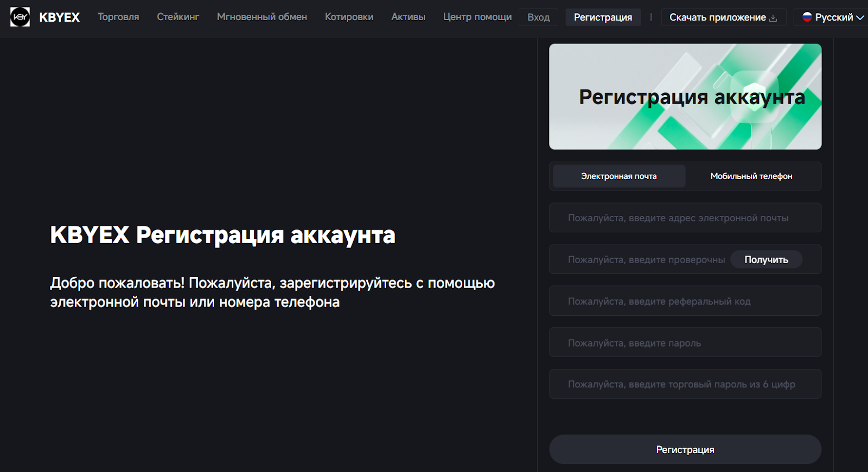Image resolution: width=868 pixels, height=472 pixels.
Task: Click Скачать приложение button
Action: tap(717, 17)
